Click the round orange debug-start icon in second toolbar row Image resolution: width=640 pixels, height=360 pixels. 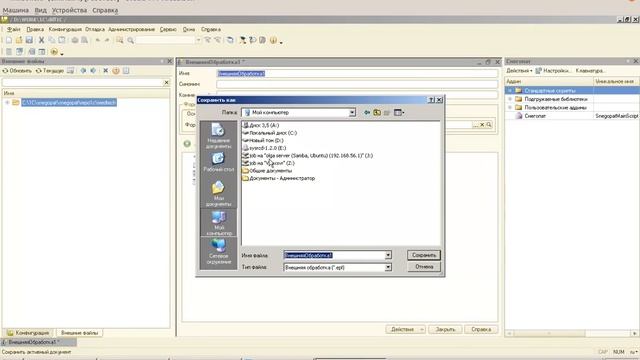54,52
